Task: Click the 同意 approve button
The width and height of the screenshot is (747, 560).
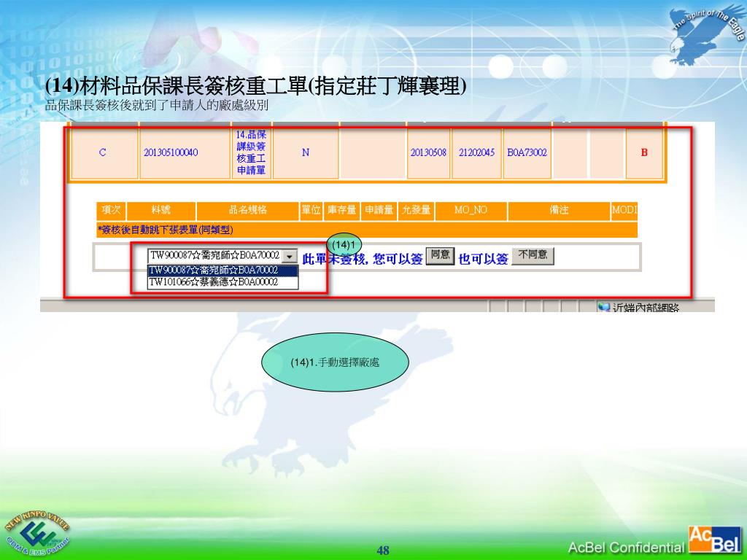Action: [x=440, y=256]
